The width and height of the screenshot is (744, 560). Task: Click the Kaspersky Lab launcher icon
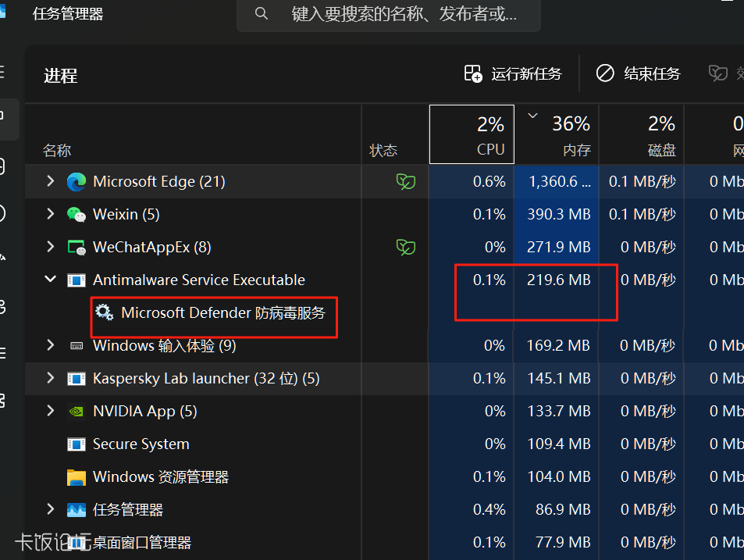coord(77,378)
